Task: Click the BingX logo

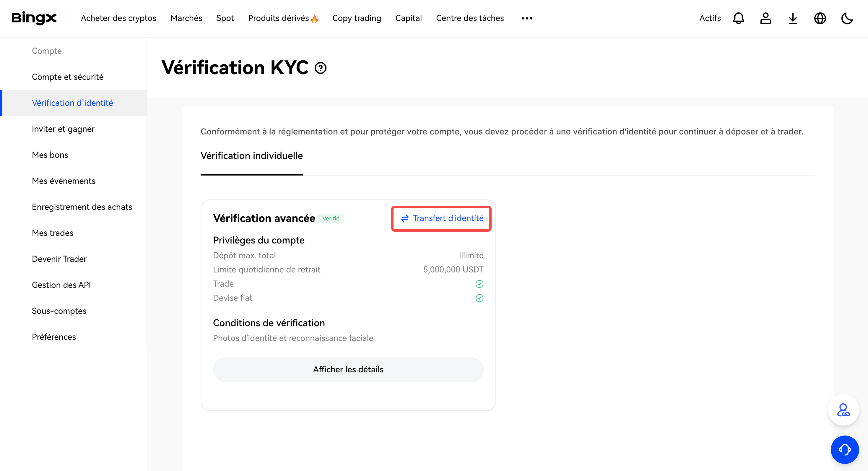Action: (34, 18)
